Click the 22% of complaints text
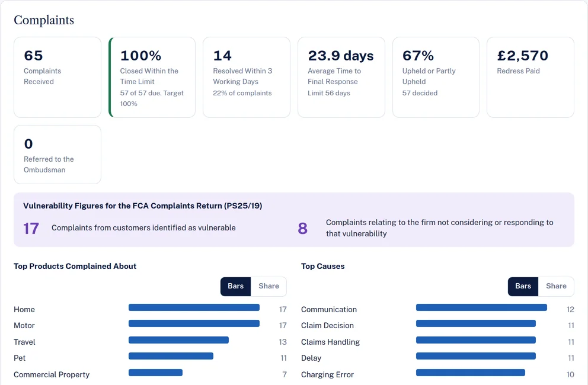The width and height of the screenshot is (588, 385). (242, 93)
